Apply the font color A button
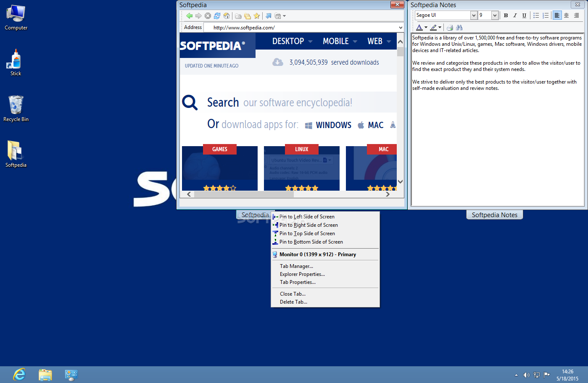 [419, 27]
